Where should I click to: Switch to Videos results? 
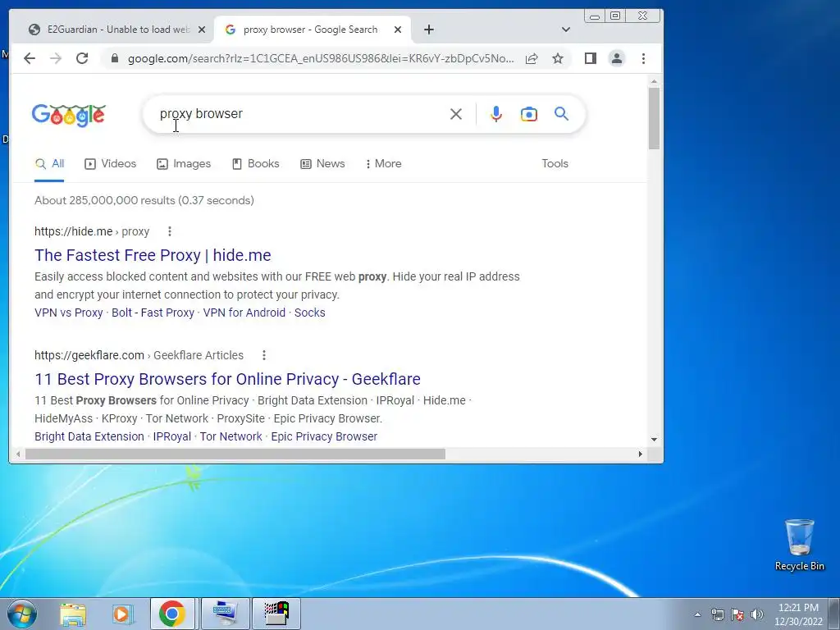point(111,164)
